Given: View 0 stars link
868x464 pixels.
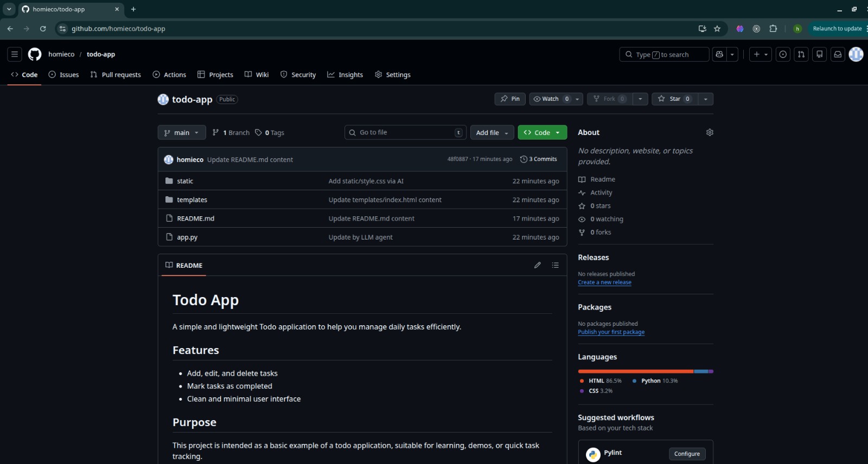Looking at the screenshot, I should coord(595,206).
